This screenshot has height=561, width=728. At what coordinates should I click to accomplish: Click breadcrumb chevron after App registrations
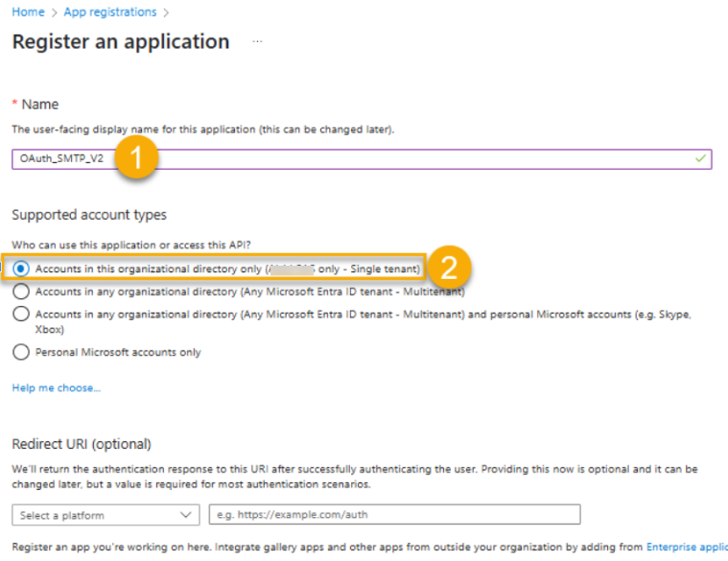tap(166, 13)
